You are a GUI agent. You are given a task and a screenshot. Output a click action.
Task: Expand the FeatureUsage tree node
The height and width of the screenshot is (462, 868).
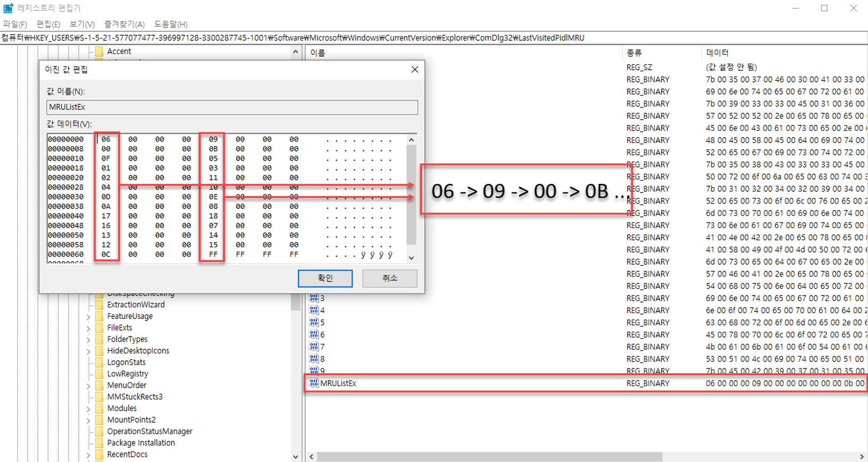click(88, 316)
